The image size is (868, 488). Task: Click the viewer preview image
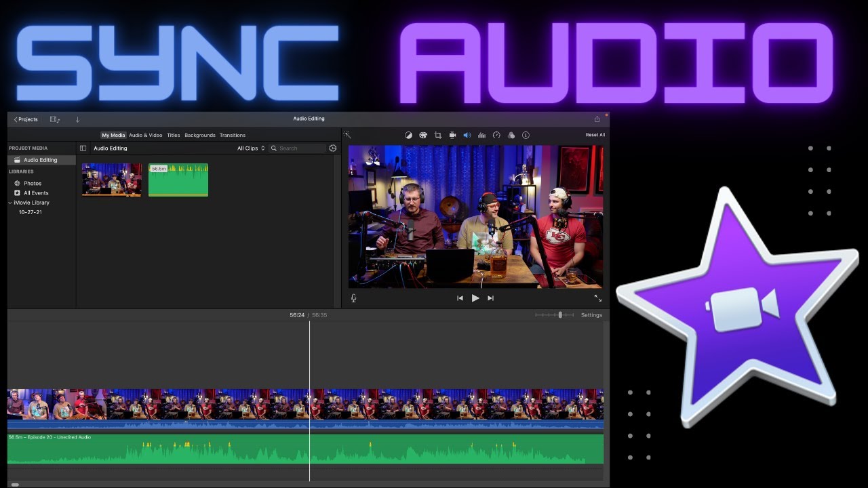pos(475,217)
